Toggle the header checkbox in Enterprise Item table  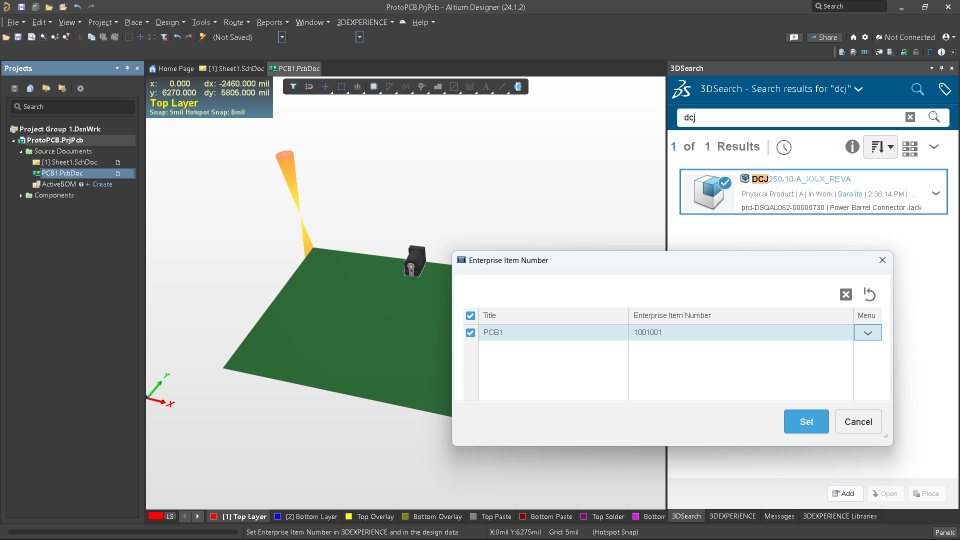tap(470, 315)
